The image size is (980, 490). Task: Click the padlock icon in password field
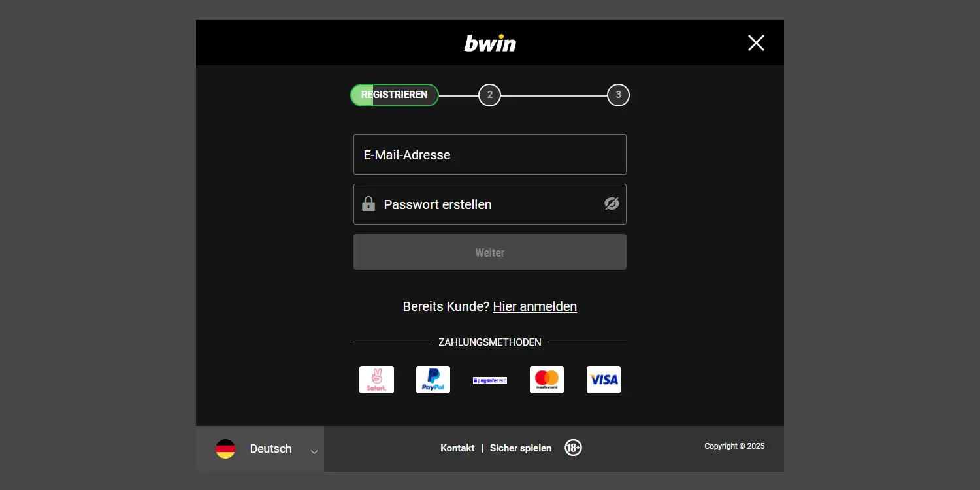point(368,204)
